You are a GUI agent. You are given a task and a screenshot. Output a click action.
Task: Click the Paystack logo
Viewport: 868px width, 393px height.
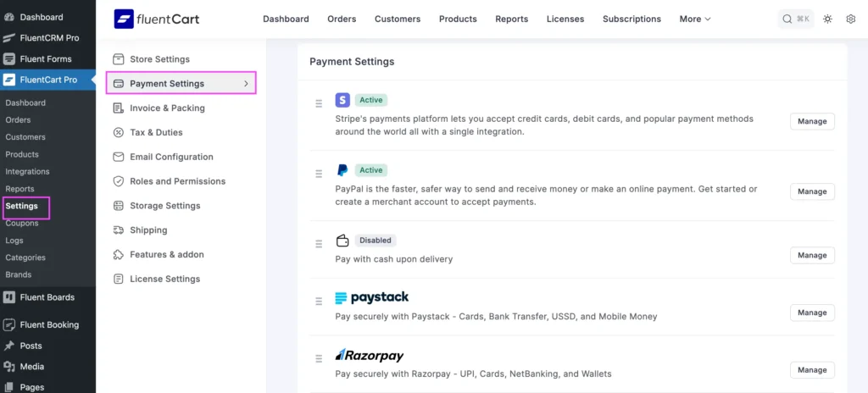(372, 297)
